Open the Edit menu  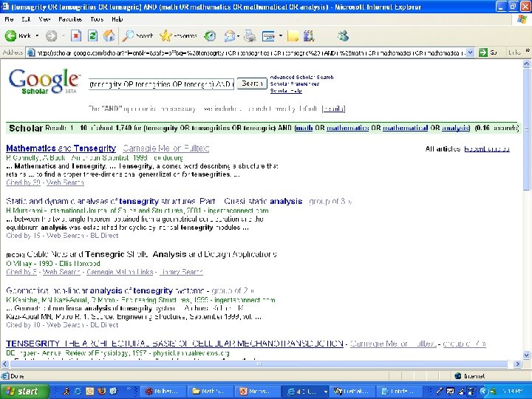tap(26, 19)
